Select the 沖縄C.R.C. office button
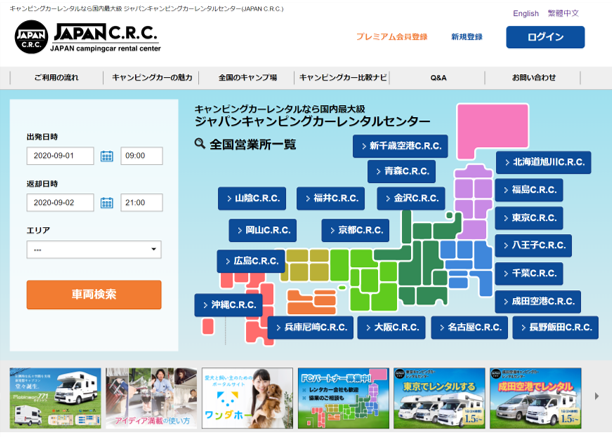612x437 pixels. tap(230, 305)
